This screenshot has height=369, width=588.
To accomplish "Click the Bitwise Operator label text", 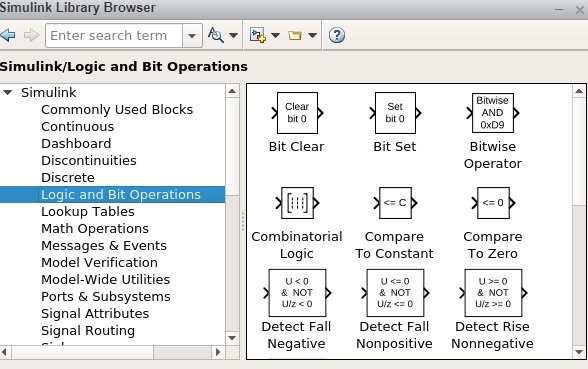I will click(x=492, y=155).
